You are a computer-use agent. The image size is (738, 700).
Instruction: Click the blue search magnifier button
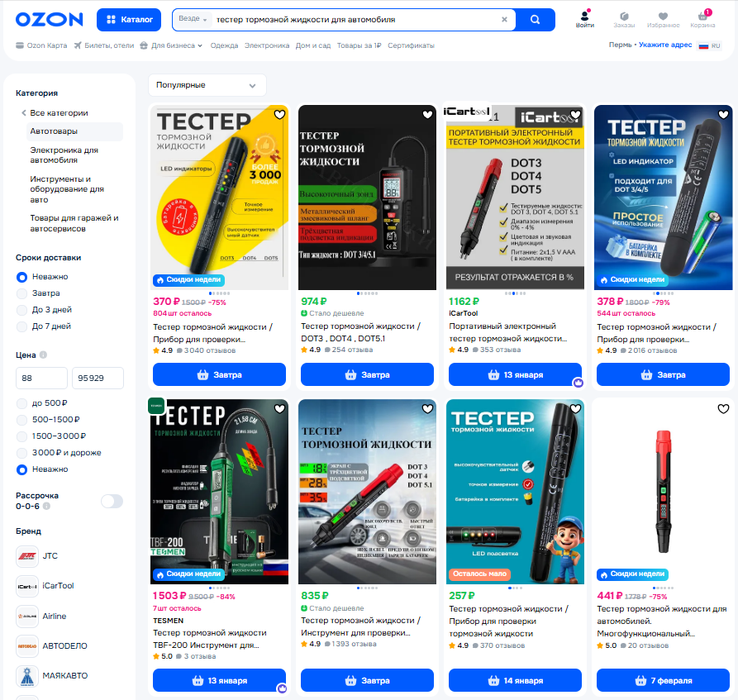pos(536,20)
